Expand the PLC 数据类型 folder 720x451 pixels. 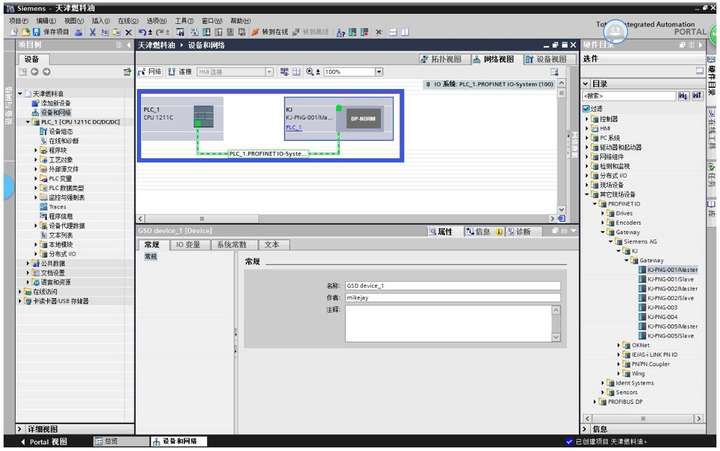point(35,188)
